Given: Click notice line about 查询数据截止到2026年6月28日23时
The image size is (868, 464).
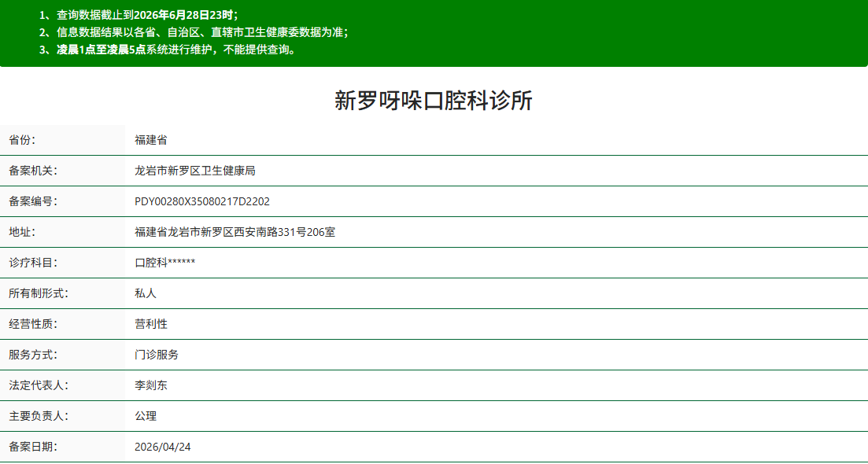Looking at the screenshot, I should coord(139,15).
